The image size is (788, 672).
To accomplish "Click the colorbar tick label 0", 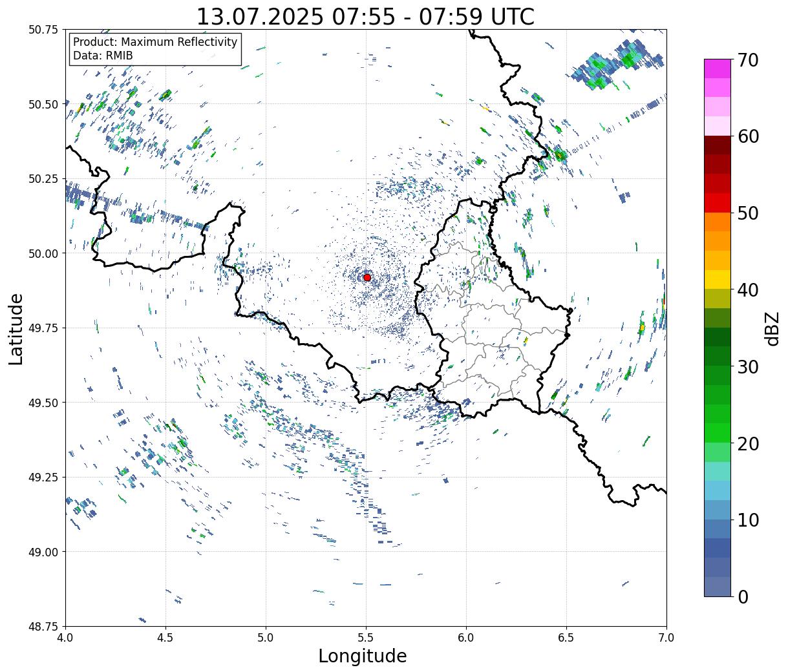I will (x=743, y=597).
